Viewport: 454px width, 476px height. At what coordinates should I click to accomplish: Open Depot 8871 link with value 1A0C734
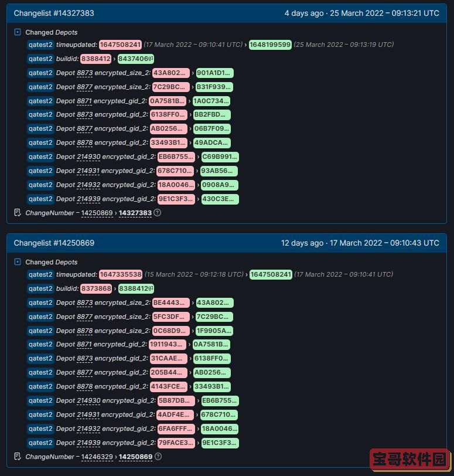pos(84,101)
